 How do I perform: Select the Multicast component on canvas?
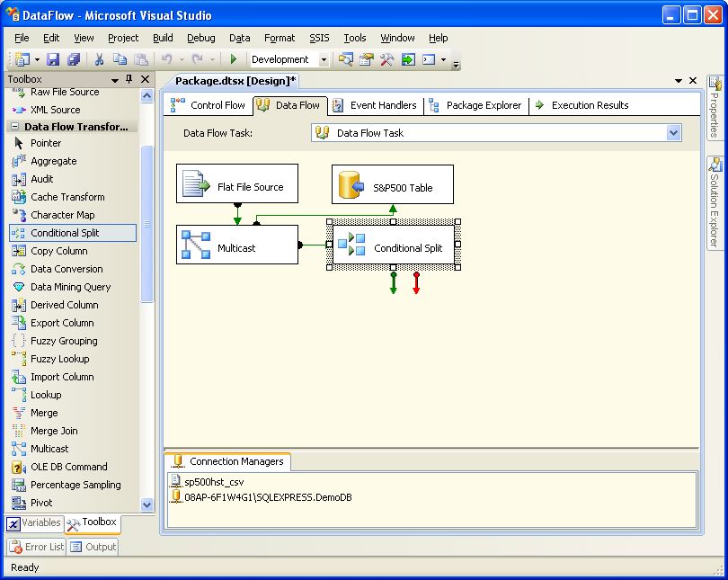237,245
